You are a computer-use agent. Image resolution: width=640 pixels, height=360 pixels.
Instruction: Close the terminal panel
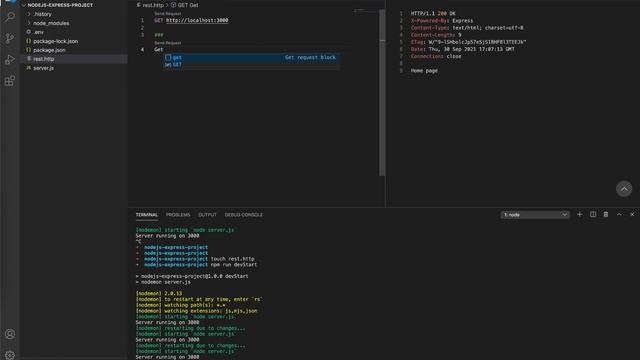[632, 214]
